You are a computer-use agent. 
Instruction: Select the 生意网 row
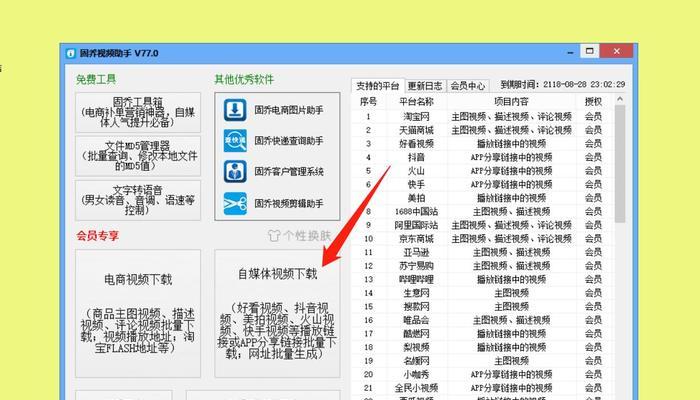[482, 293]
